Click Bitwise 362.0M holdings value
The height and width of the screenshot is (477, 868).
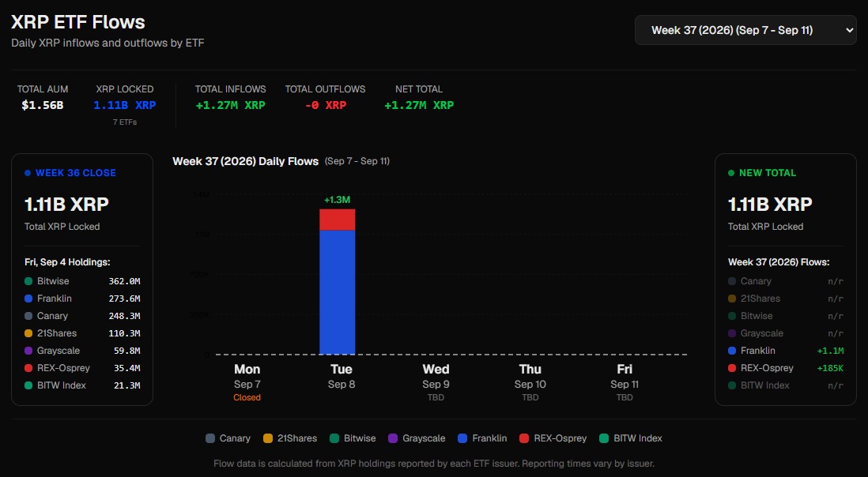(124, 281)
